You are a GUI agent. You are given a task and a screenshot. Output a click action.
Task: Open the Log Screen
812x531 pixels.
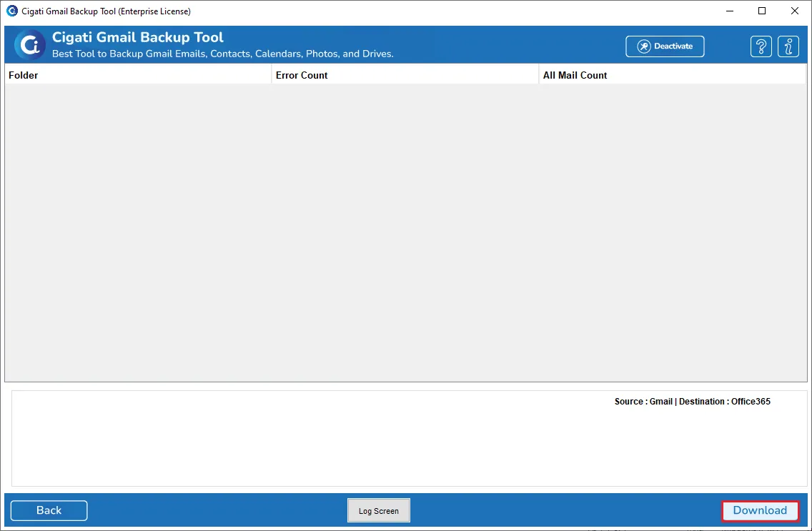[379, 510]
